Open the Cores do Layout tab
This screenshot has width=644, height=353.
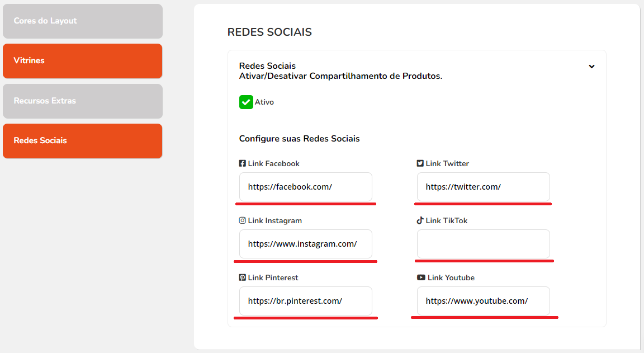pyautogui.click(x=83, y=21)
